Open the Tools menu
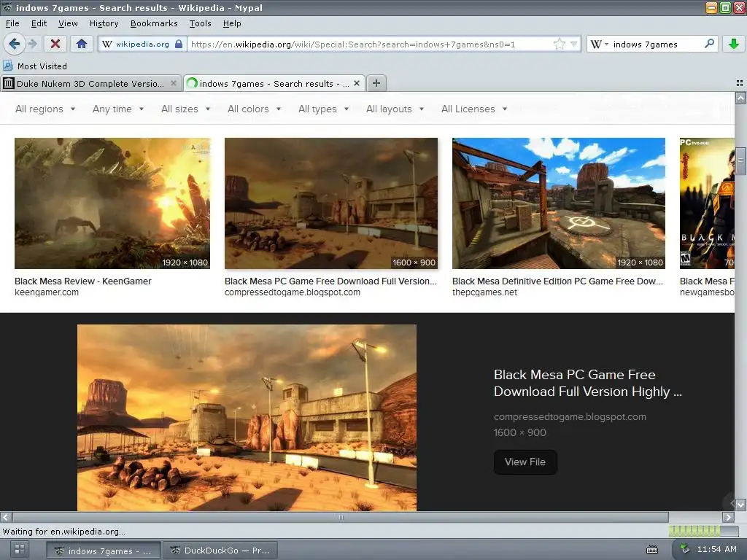This screenshot has height=560, width=747. (200, 23)
